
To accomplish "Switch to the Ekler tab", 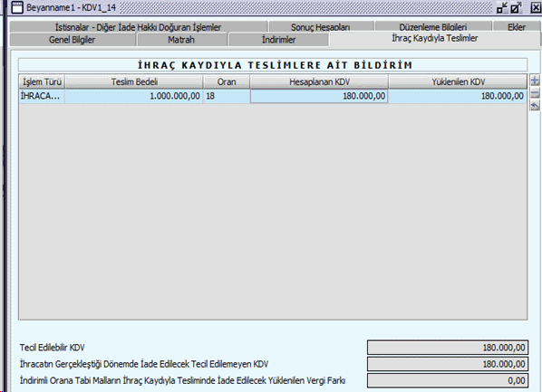I will (x=517, y=27).
